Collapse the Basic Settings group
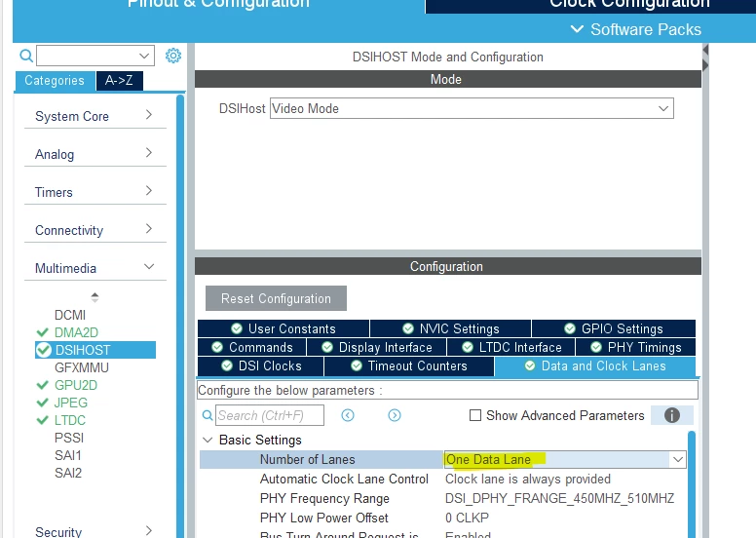The image size is (756, 538). point(208,440)
